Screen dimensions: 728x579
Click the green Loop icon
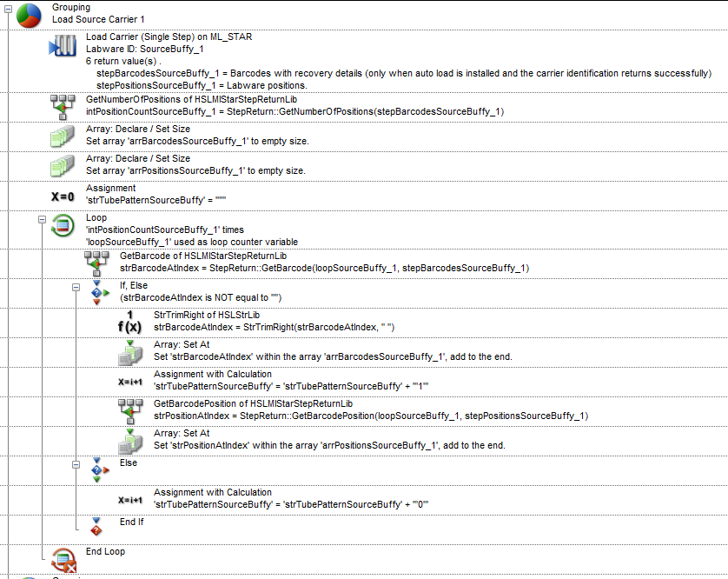tap(63, 225)
